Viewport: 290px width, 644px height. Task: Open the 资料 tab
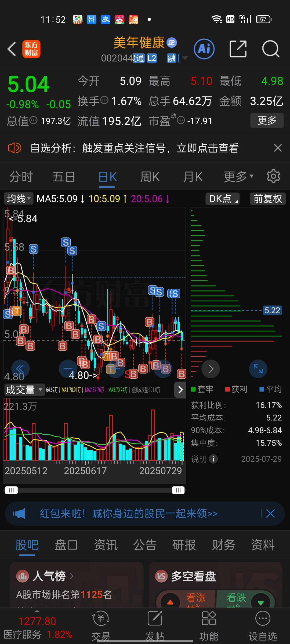(x=263, y=545)
